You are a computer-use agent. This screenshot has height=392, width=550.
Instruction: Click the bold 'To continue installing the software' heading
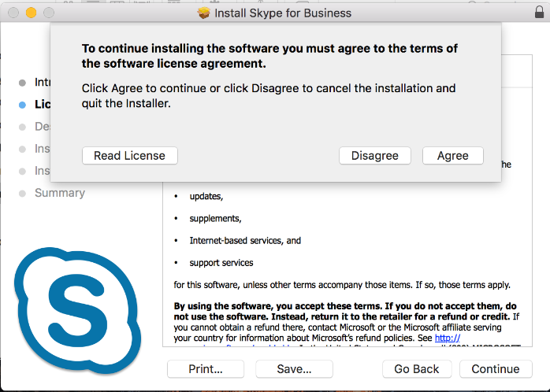(269, 56)
